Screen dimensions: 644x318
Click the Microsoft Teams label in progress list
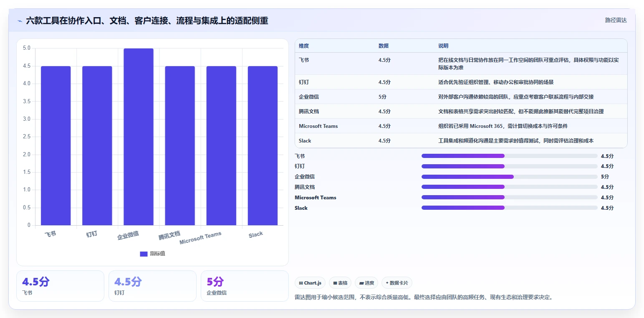click(x=316, y=197)
